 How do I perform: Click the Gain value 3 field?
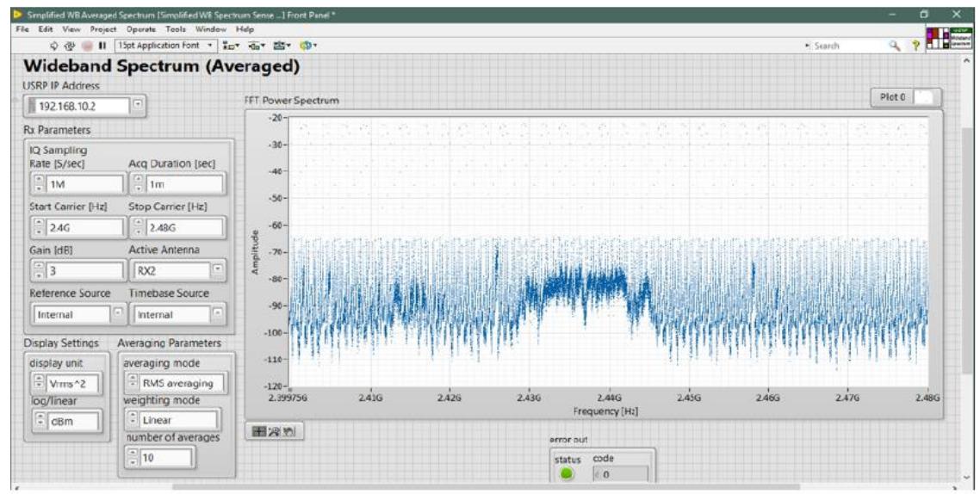point(84,271)
